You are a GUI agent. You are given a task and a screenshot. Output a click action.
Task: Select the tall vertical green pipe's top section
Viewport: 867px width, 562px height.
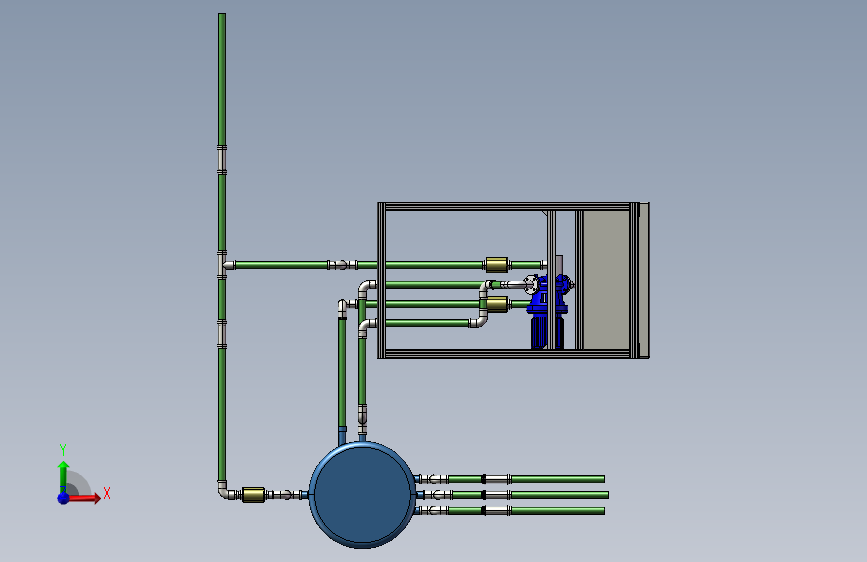pyautogui.click(x=222, y=79)
